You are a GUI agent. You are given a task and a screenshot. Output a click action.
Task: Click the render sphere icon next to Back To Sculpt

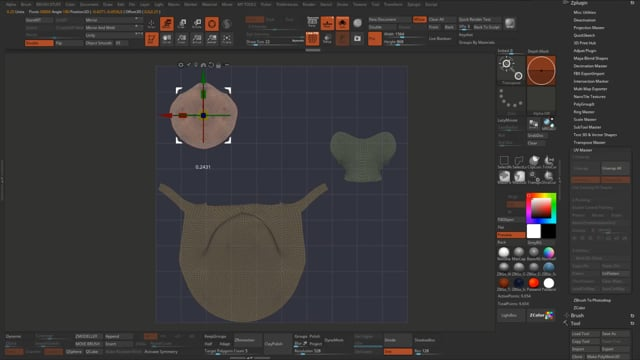click(510, 23)
